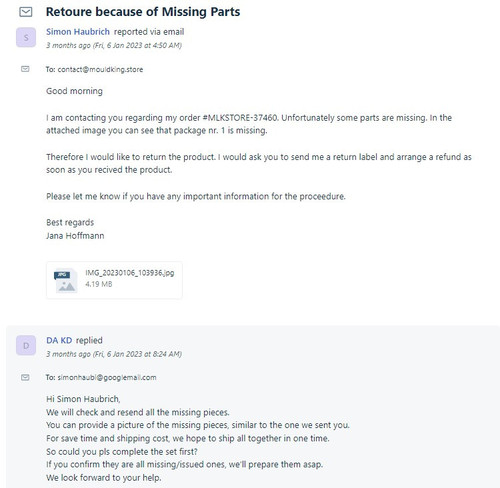Click the 4:50 AM message timestamp
The width and height of the screenshot is (500, 488).
coord(114,45)
